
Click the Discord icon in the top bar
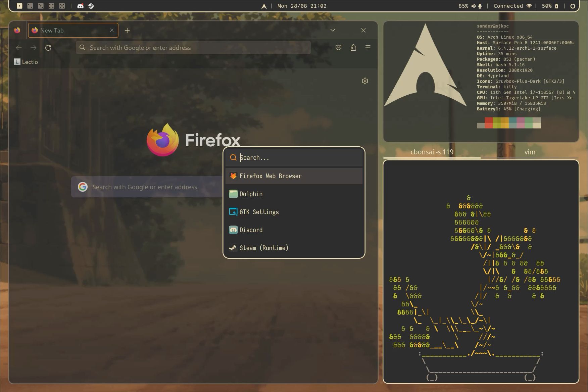(x=81, y=6)
